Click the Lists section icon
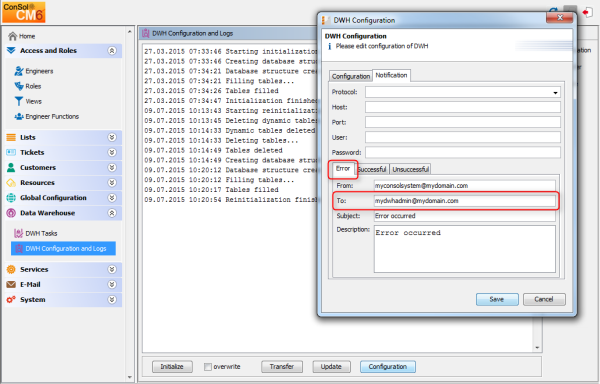 [x=11, y=137]
